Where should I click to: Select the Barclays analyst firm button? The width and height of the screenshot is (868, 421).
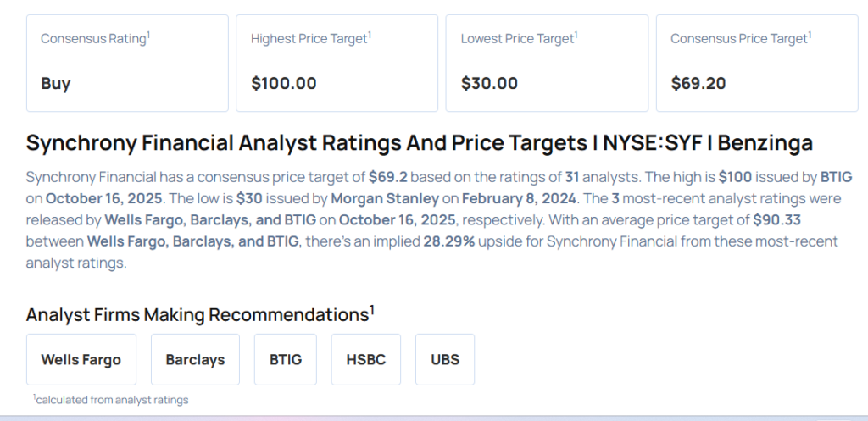[195, 359]
